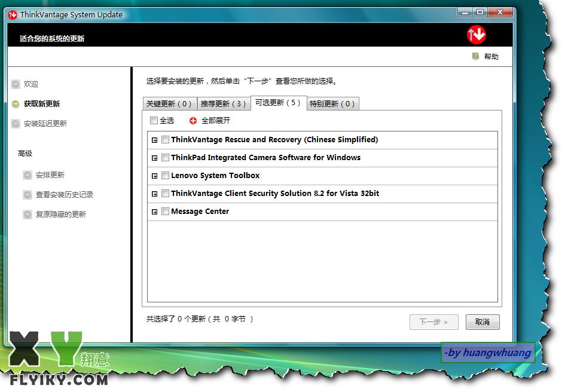Viewport: 565px width, 392px height.
Task: Open the 帮助 link
Action: coord(491,57)
